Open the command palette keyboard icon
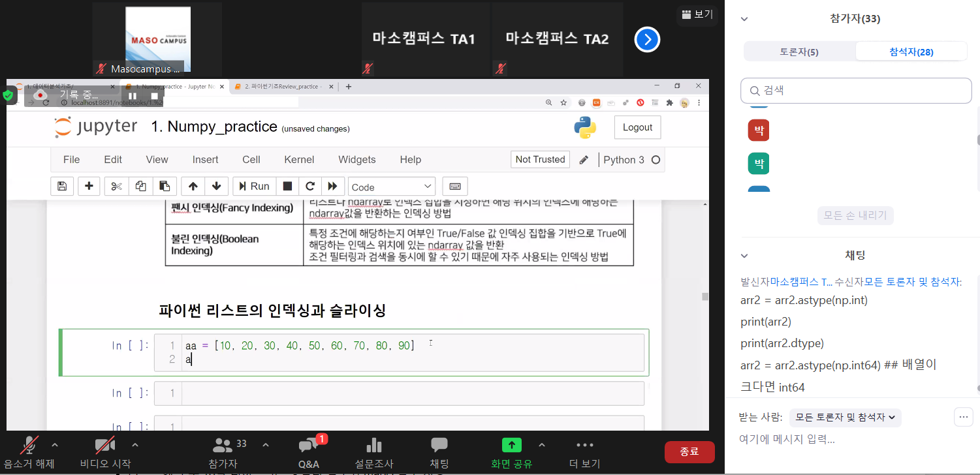This screenshot has width=980, height=475. point(455,186)
